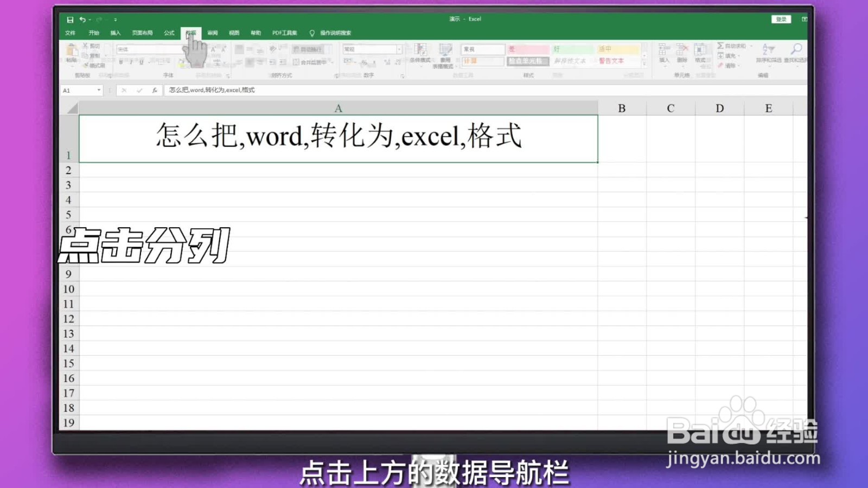
Task: Switch to the Help (帮助) tab
Action: click(256, 33)
